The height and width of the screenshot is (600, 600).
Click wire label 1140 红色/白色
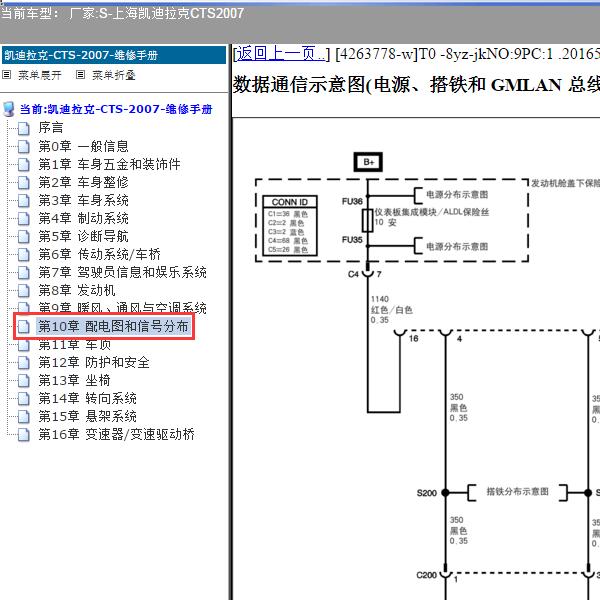tap(391, 309)
